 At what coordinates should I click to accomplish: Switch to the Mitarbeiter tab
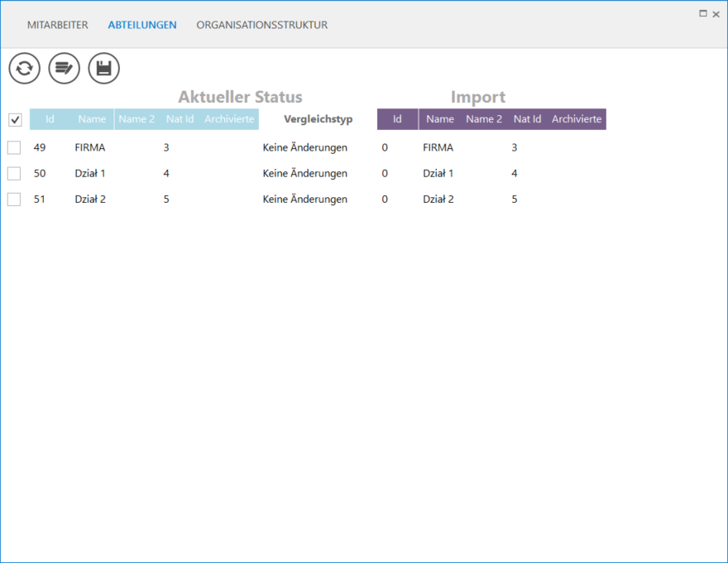point(58,25)
